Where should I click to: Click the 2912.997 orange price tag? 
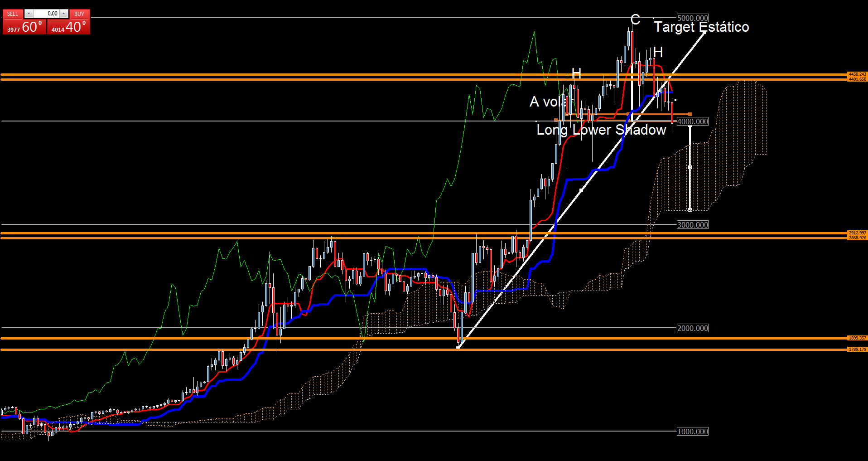[857, 233]
